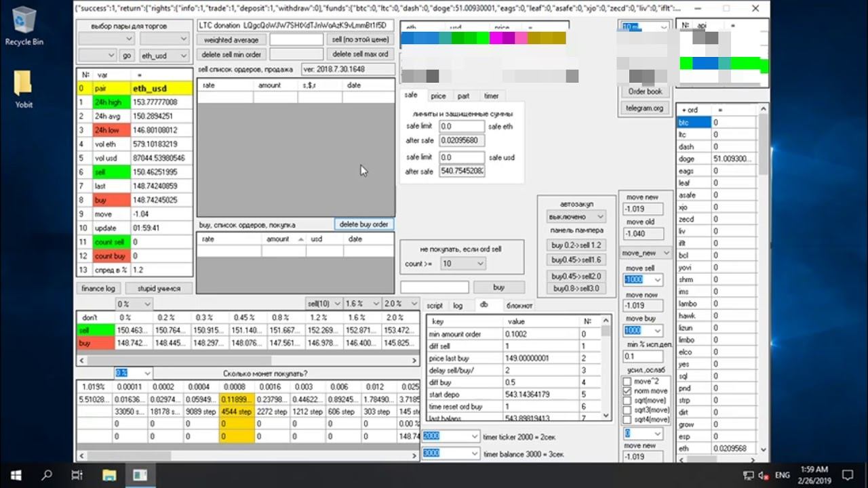The image size is (868, 488).
Task: Open the timer tab
Action: pyautogui.click(x=491, y=96)
